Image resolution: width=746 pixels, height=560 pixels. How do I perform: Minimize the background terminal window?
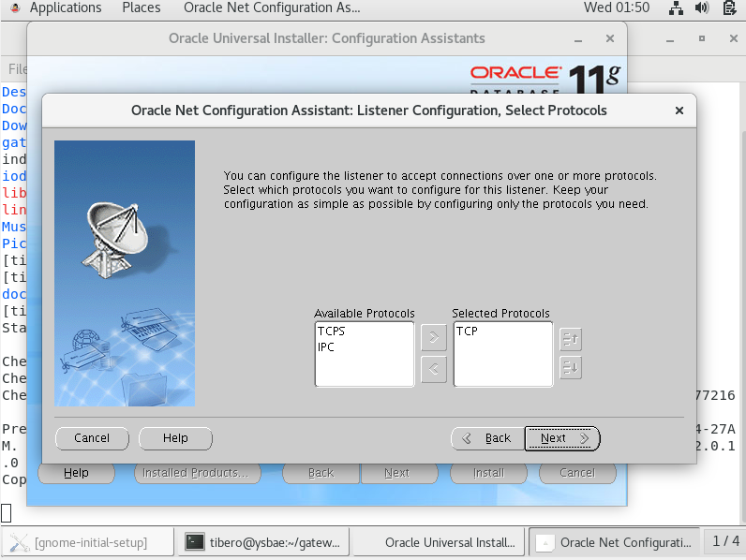pyautogui.click(x=670, y=39)
